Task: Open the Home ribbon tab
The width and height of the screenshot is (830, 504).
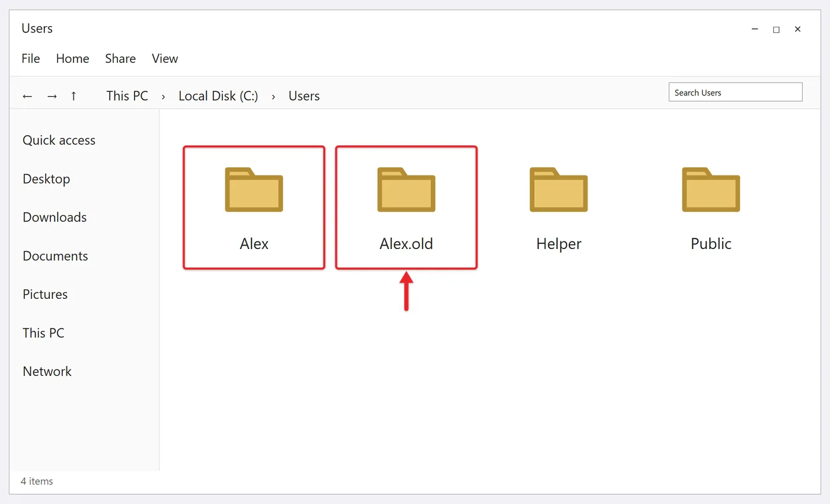Action: coord(72,59)
